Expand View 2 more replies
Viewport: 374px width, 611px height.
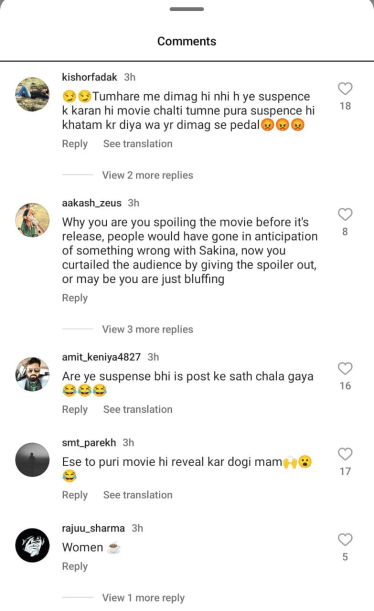(148, 175)
